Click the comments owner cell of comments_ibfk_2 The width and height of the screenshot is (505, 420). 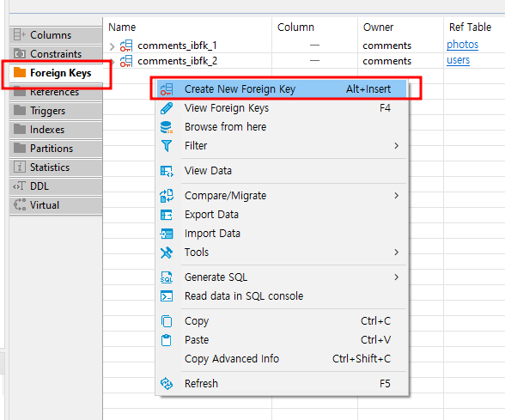pos(386,61)
